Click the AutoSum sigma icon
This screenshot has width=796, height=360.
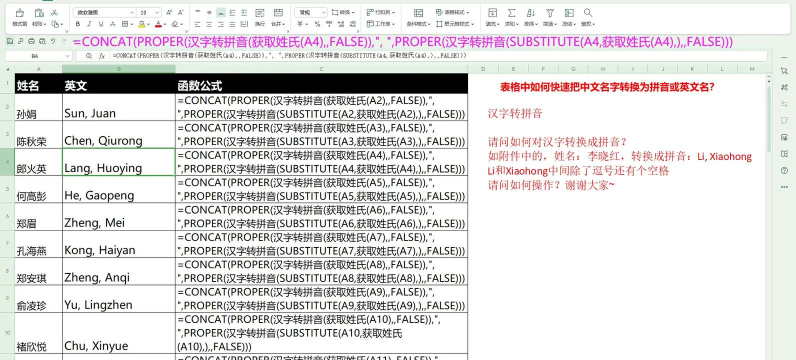512,13
